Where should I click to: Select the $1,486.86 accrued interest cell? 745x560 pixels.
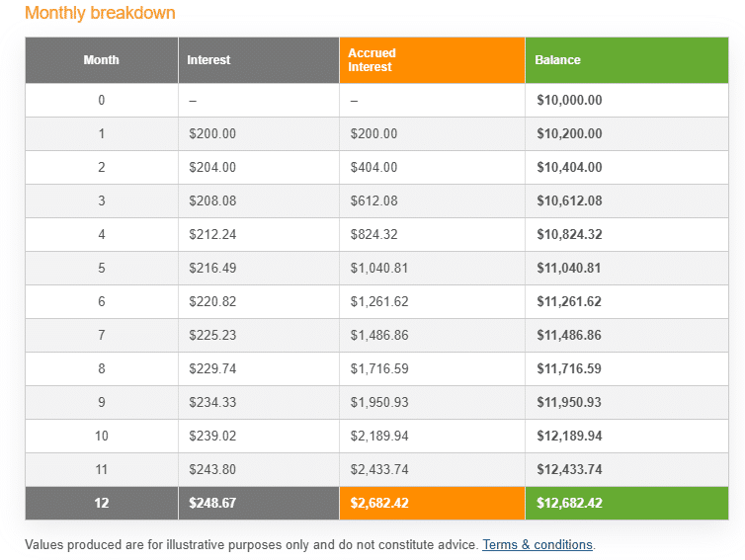379,336
